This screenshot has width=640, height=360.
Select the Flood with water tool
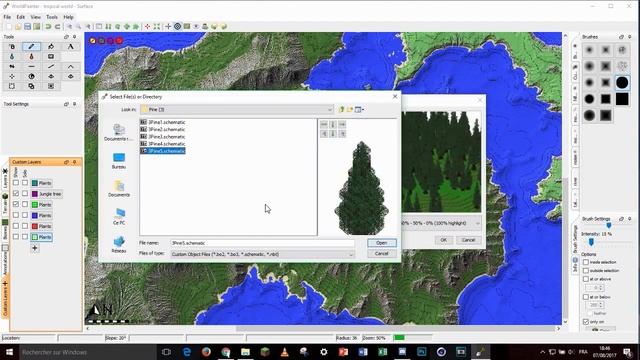pos(11,56)
